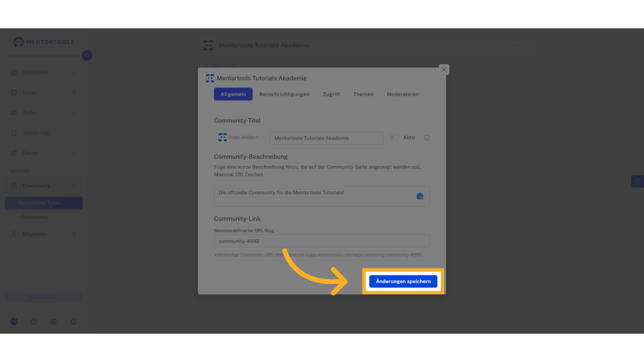Image resolution: width=644 pixels, height=362 pixels.
Task: Click the Community-Link heading
Action: (237, 219)
